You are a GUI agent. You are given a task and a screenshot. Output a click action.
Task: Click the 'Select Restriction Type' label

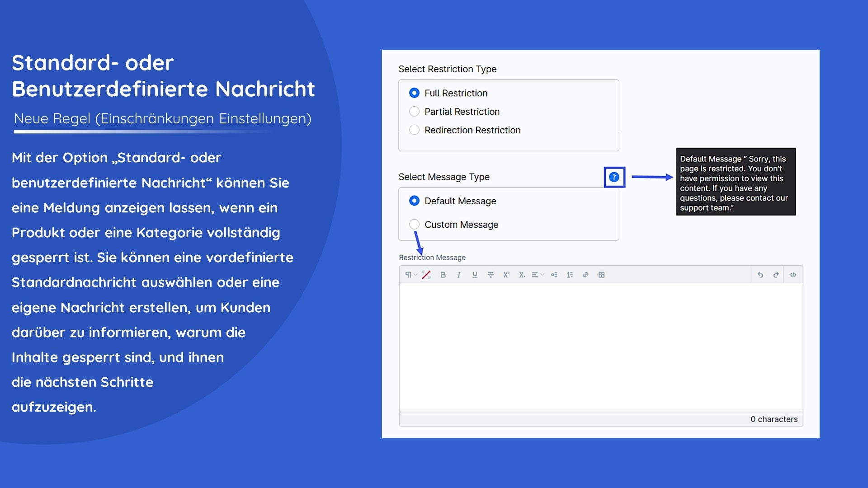click(x=447, y=69)
